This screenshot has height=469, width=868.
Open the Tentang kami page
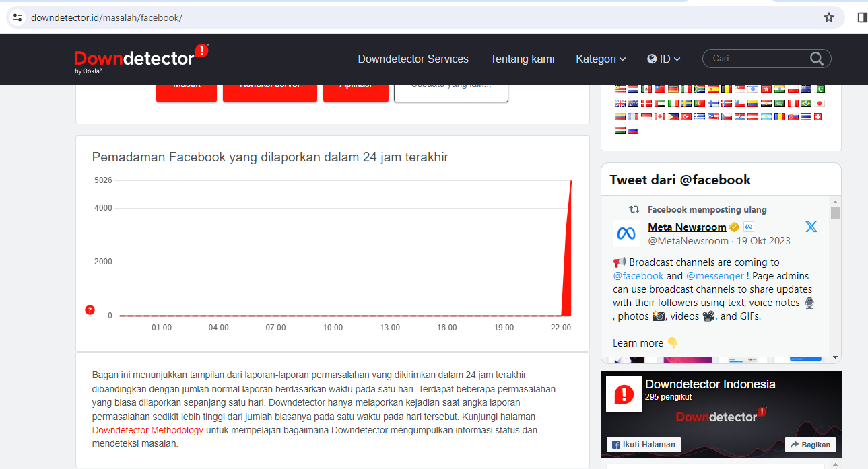522,59
